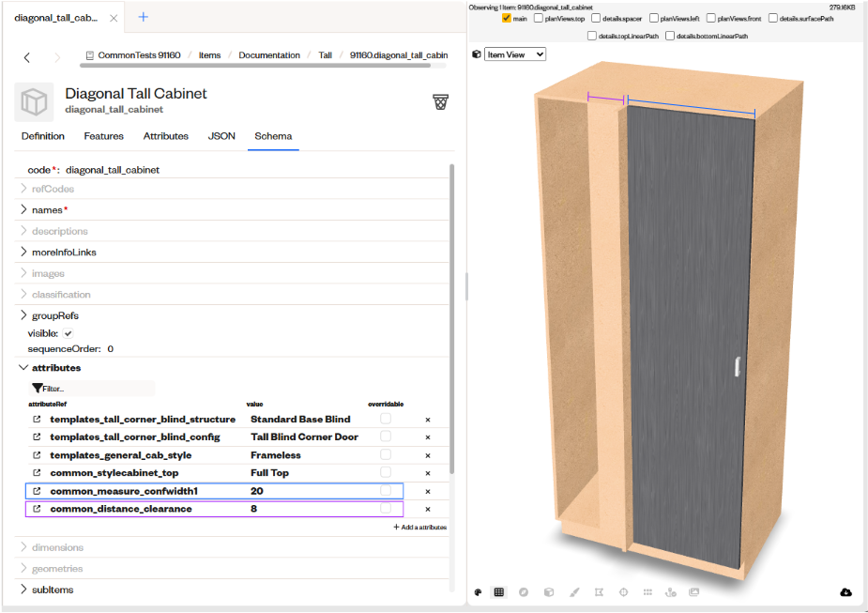Open link icon for common_distance_clearance
The height and width of the screenshot is (613, 868).
pyautogui.click(x=37, y=509)
